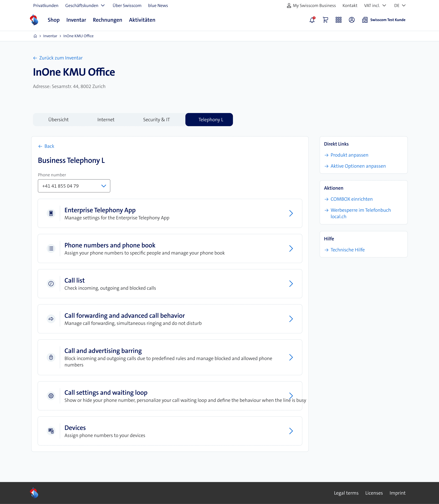Open blue News link

(x=158, y=6)
